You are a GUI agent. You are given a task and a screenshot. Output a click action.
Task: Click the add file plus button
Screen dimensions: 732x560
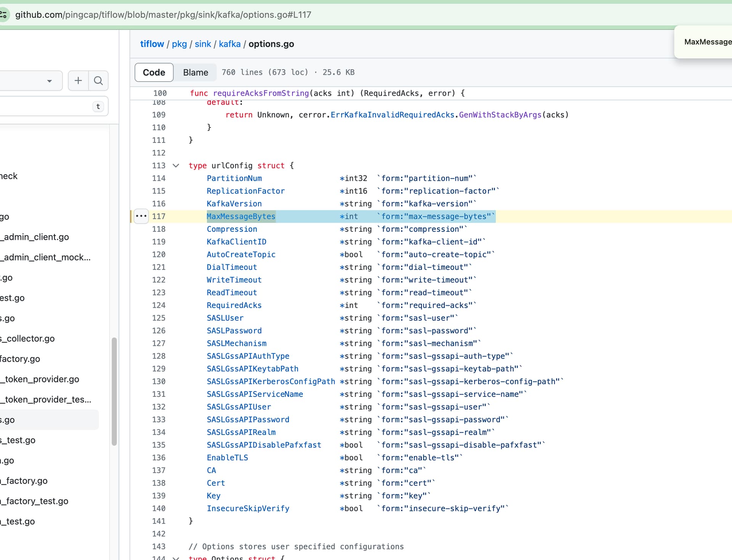tap(78, 80)
